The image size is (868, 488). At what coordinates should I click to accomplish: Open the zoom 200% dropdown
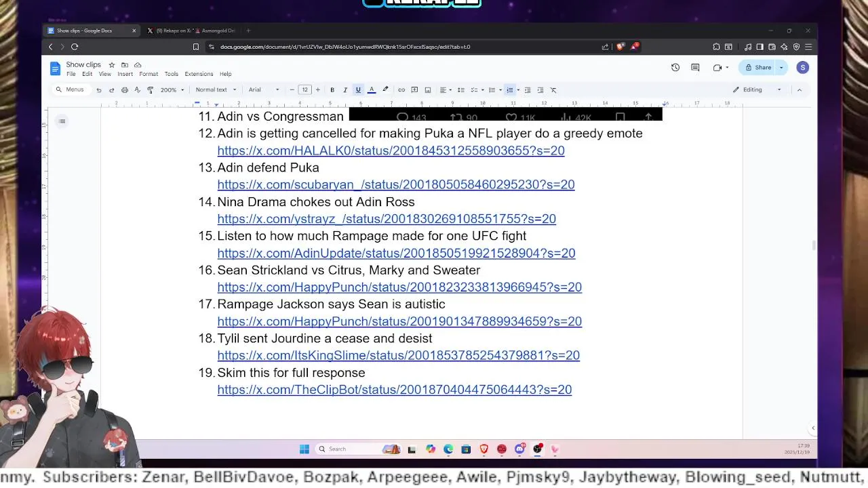[x=172, y=90]
